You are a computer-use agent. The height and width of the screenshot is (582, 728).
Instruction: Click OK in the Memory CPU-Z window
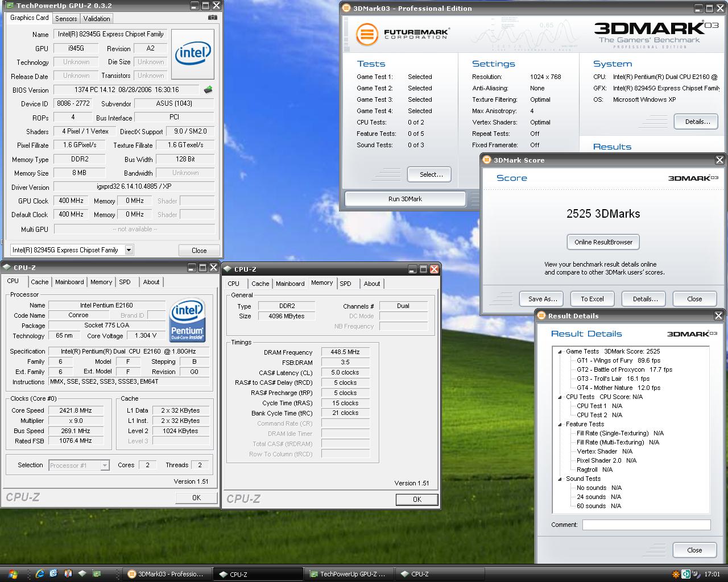pos(417,499)
